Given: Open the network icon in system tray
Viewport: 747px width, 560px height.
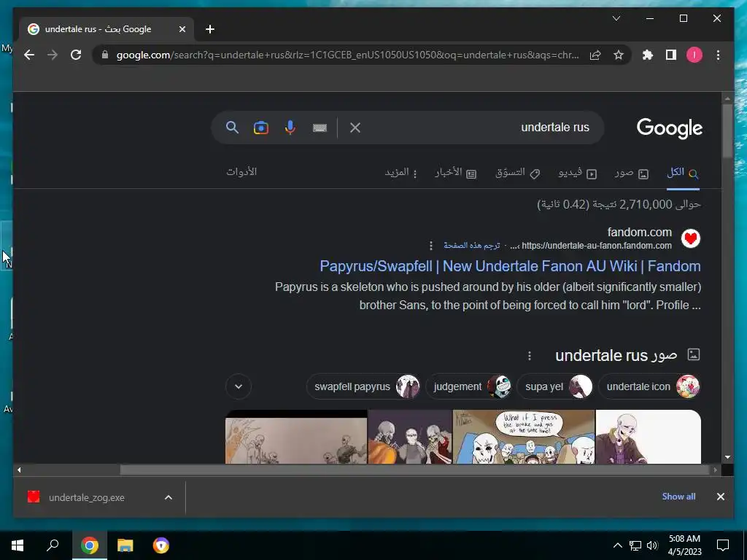Looking at the screenshot, I should pos(635,545).
